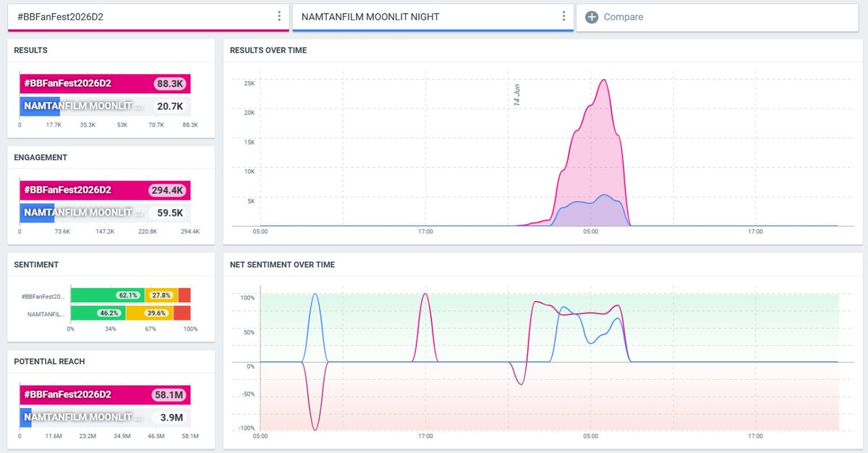The image size is (868, 453).
Task: Click the 58.1M potential reach badge
Action: [170, 394]
